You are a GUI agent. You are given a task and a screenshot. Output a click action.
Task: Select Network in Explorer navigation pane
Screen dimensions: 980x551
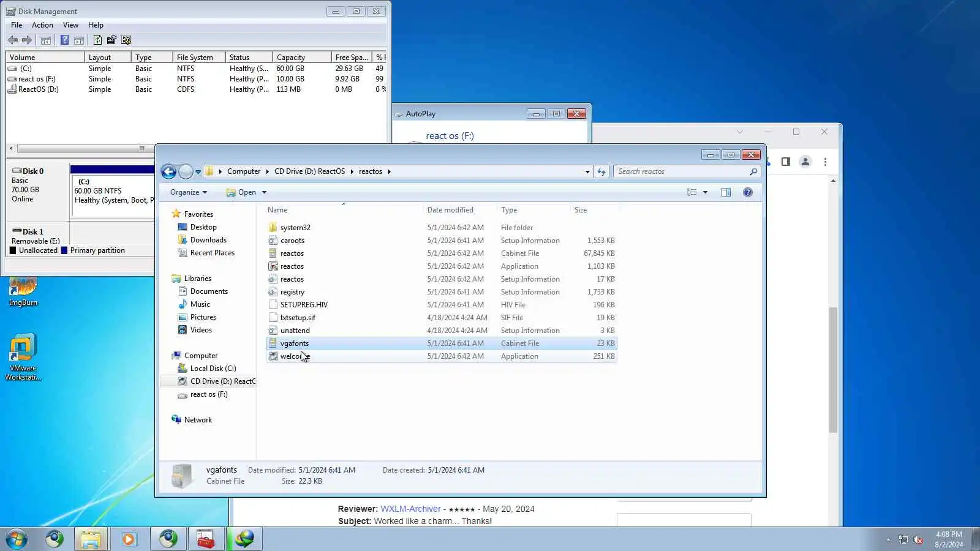coord(198,420)
